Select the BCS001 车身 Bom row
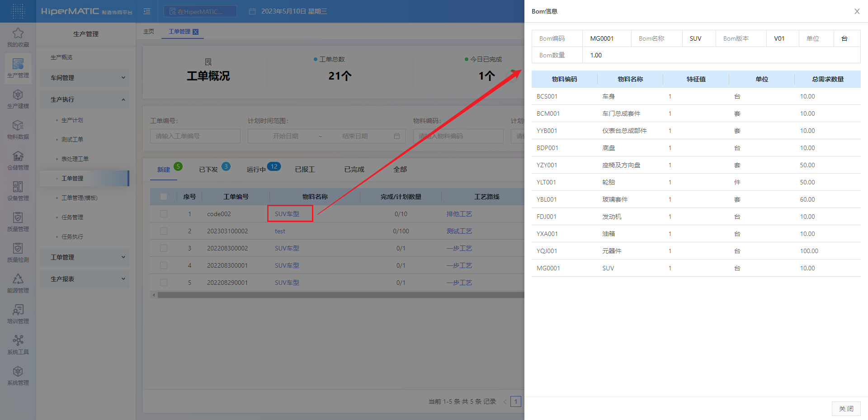This screenshot has width=868, height=420. (x=696, y=96)
